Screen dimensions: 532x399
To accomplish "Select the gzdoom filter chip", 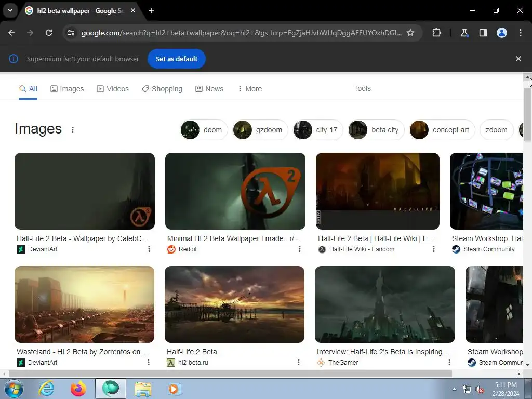I will point(260,130).
